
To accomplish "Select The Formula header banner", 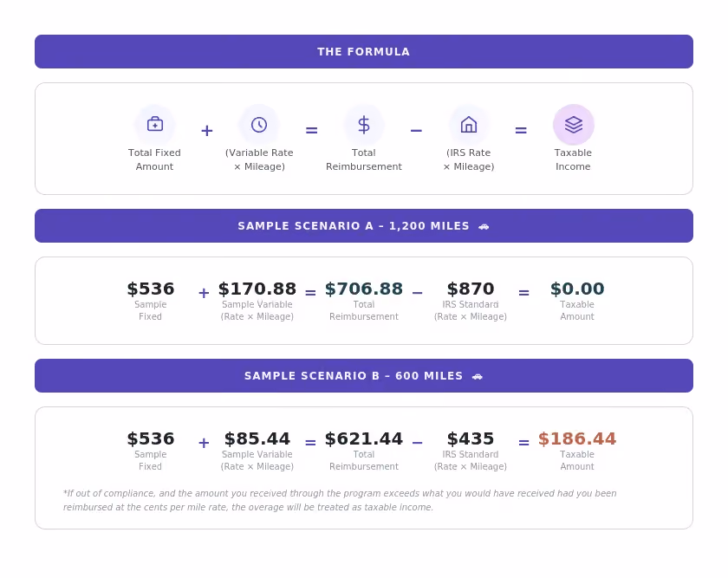I will click(364, 51).
